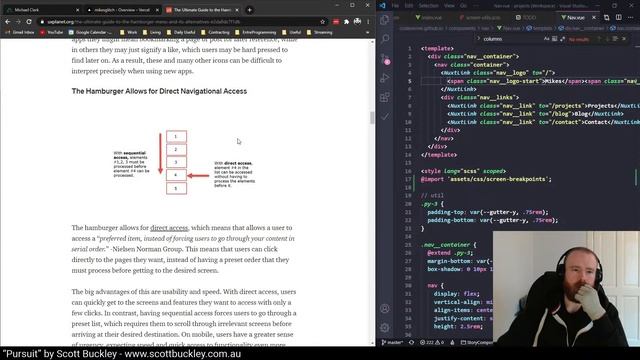Click the Chrome forward arrow
Viewport: 640px width, 360px height.
point(18,22)
